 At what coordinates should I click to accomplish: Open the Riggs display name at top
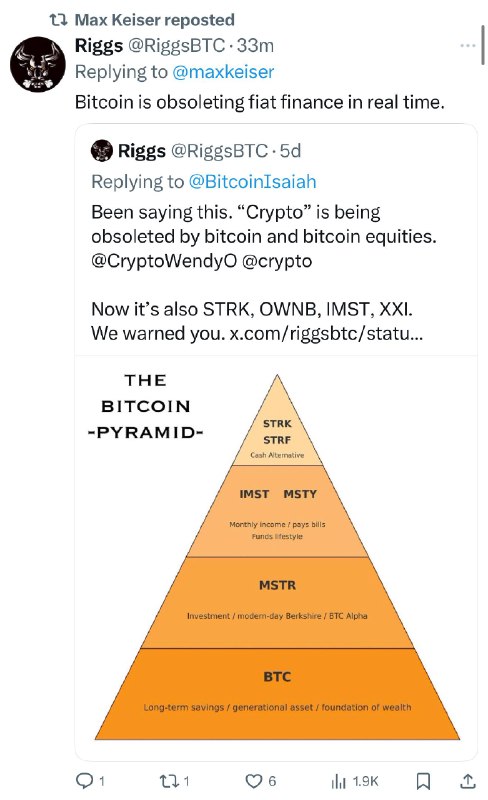click(x=99, y=46)
